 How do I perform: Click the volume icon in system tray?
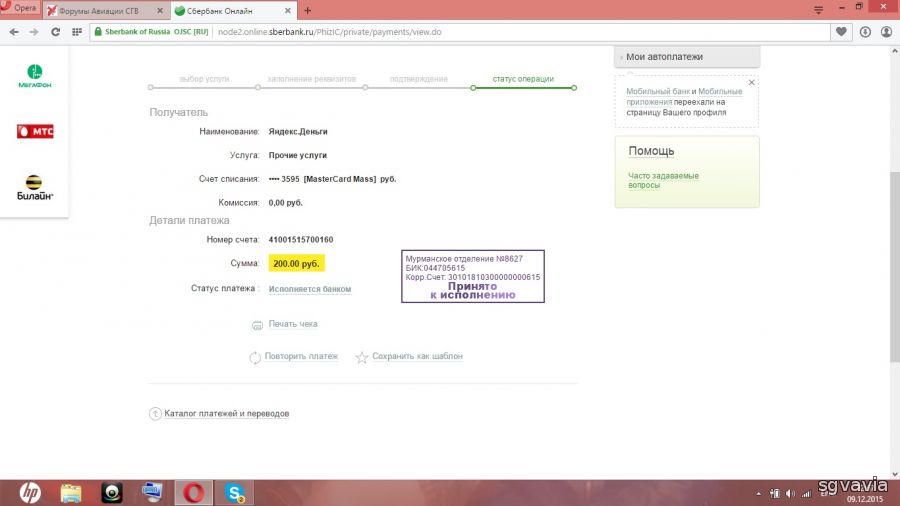[x=790, y=494]
